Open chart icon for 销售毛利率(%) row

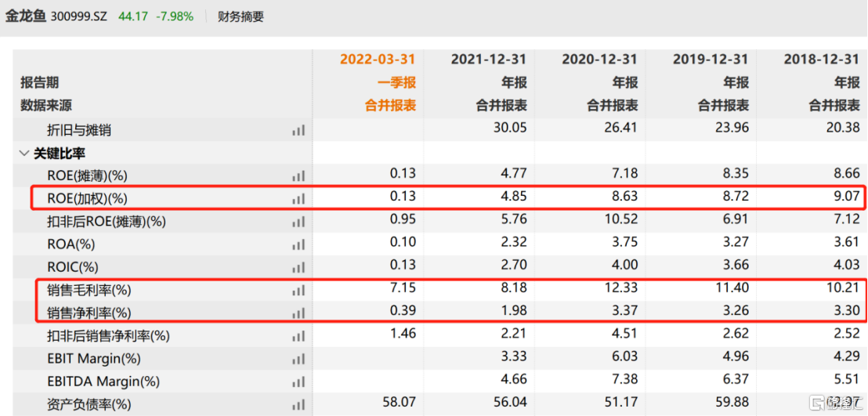click(x=298, y=290)
